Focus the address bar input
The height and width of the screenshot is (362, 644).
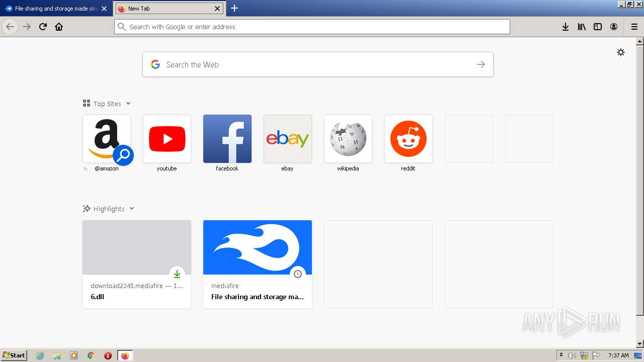click(312, 27)
